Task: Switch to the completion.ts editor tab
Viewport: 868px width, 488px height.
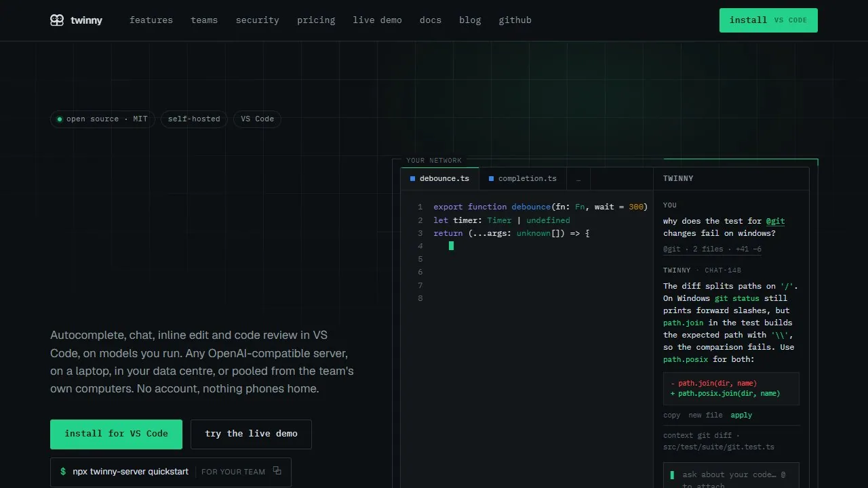Action: pyautogui.click(x=522, y=179)
